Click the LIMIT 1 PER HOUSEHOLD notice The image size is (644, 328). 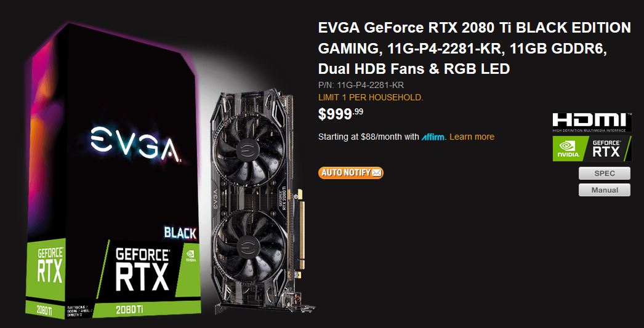371,98
